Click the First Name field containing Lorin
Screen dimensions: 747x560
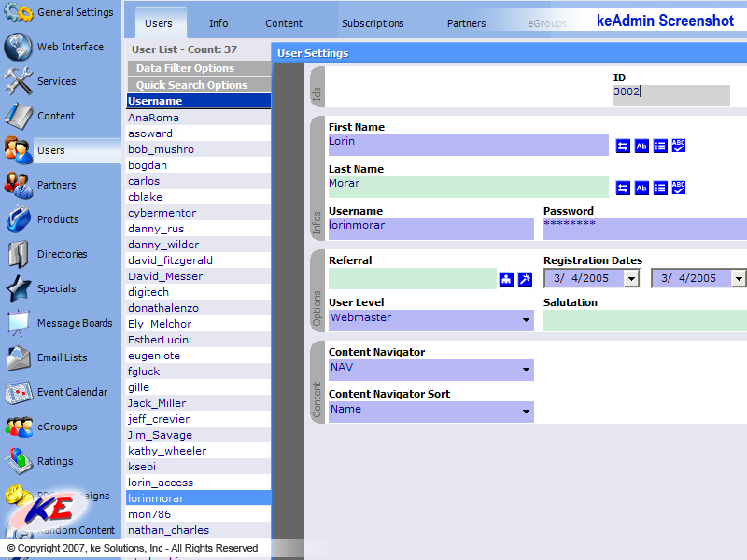coord(469,145)
